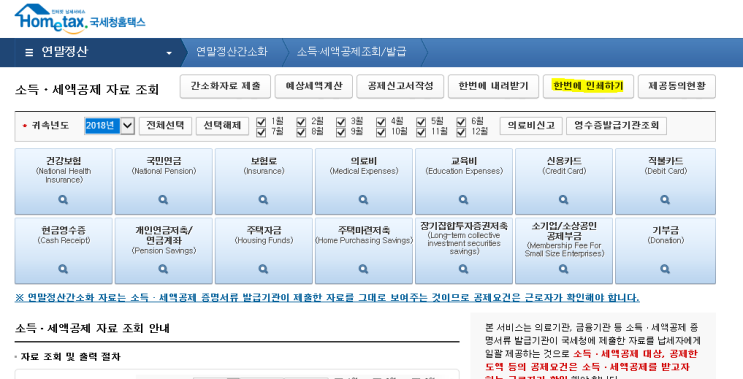This screenshot has width=743, height=379.
Task: Open 제공동의현황 button
Action: 677,86
